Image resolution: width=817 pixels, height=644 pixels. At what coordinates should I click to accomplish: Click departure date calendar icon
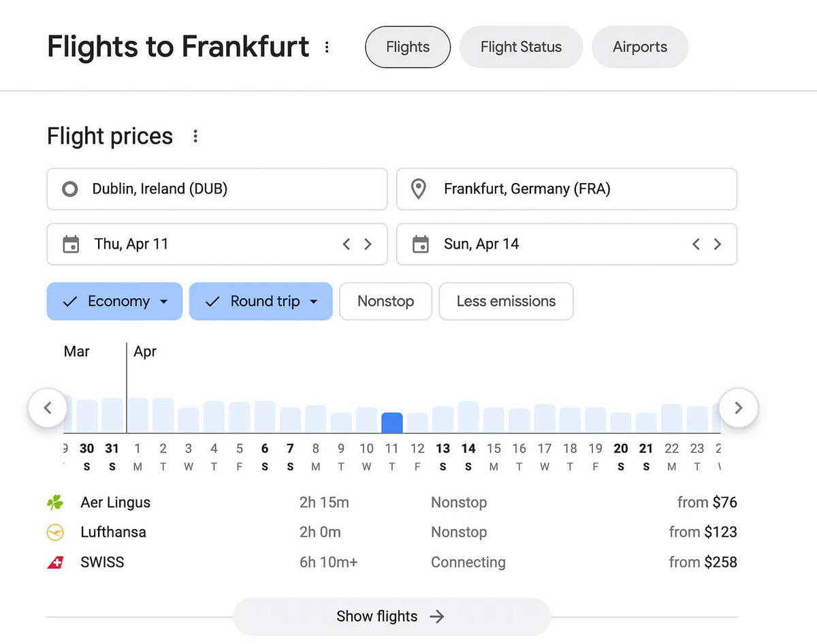pos(71,244)
